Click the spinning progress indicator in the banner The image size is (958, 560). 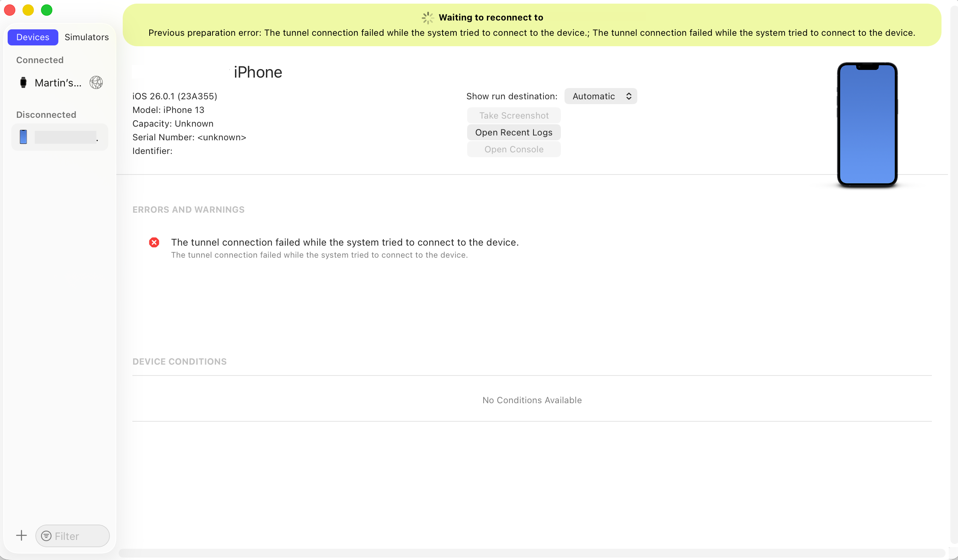coord(427,18)
